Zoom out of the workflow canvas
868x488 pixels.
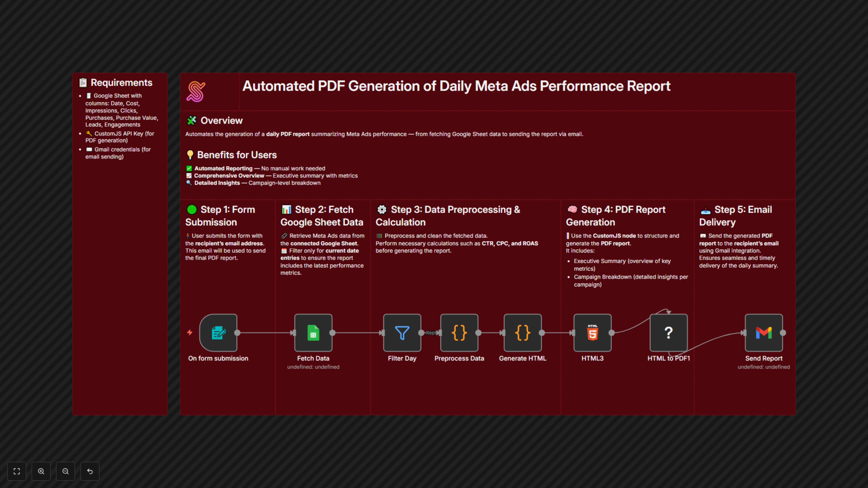coord(65,471)
